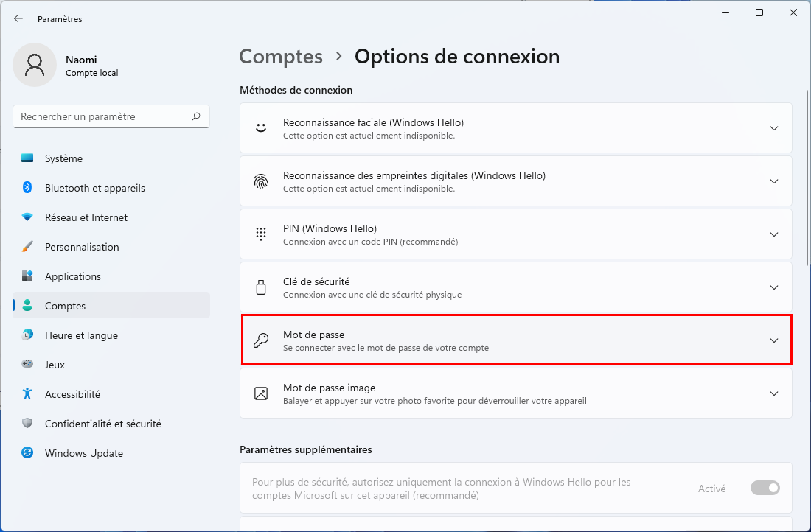The width and height of the screenshot is (811, 532).
Task: Expand the PIN (Windows Hello) chevron
Action: coord(774,234)
